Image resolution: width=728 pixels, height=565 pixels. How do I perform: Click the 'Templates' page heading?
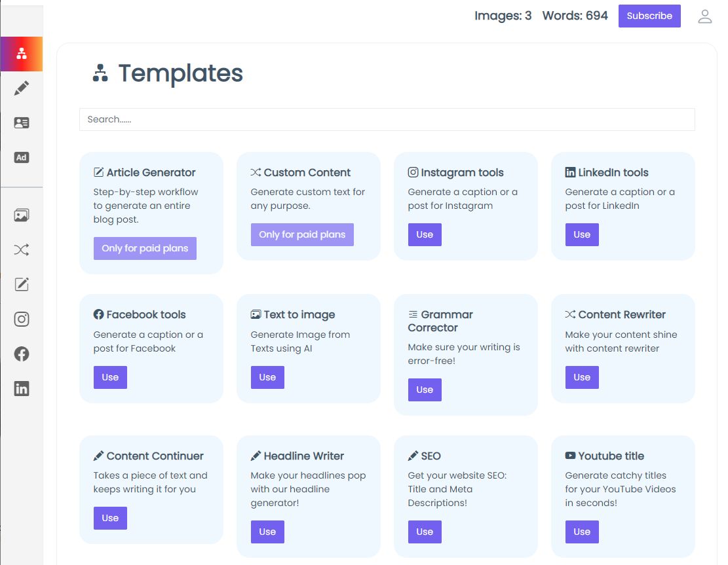point(181,73)
